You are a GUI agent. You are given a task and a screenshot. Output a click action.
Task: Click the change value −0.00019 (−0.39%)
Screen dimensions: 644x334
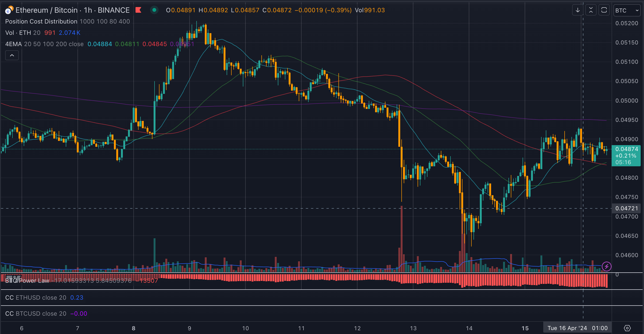[323, 10]
